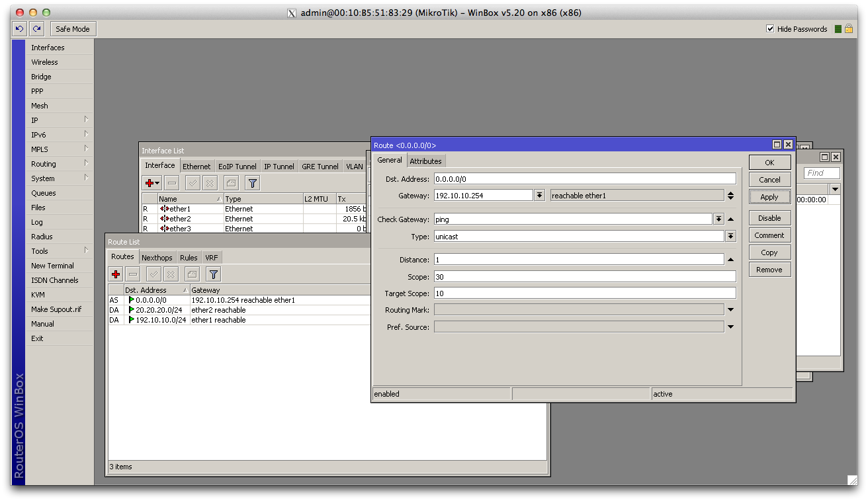Click the comment icon in Route List

point(192,274)
